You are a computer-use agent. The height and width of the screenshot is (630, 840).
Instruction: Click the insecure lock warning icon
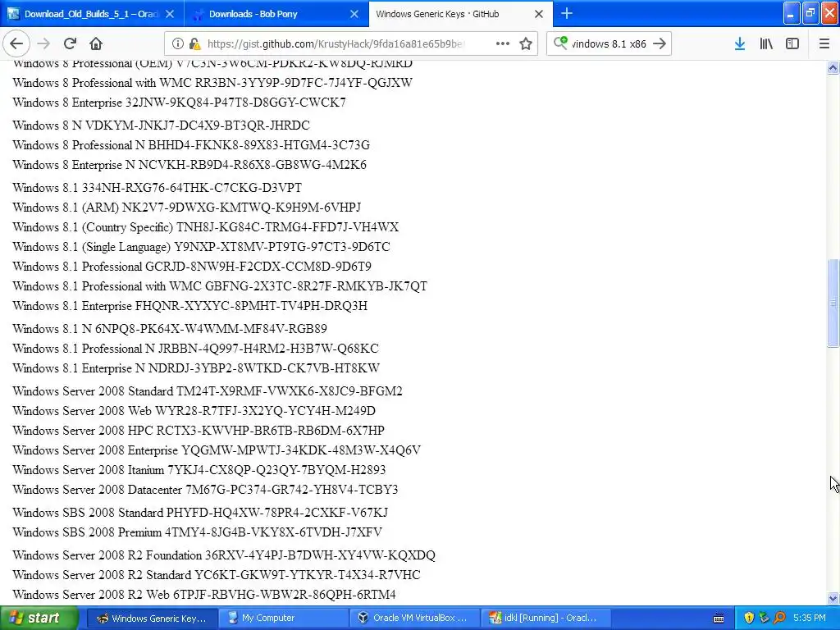click(x=195, y=44)
